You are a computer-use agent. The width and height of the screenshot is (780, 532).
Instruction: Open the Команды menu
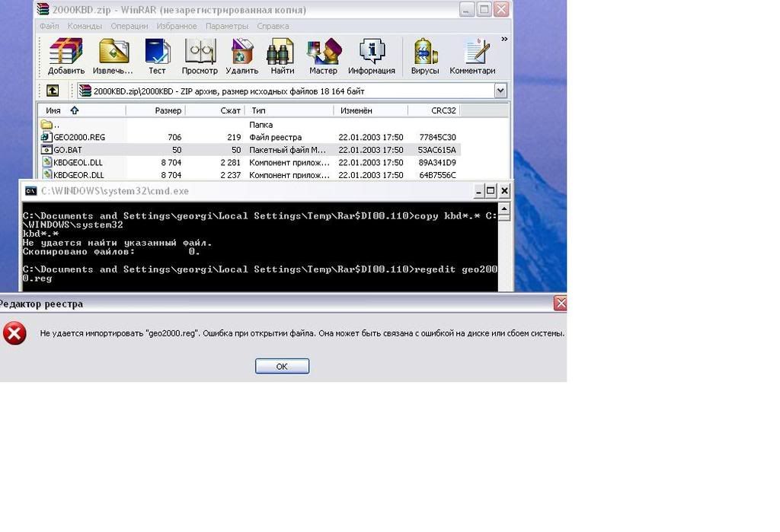pos(85,26)
